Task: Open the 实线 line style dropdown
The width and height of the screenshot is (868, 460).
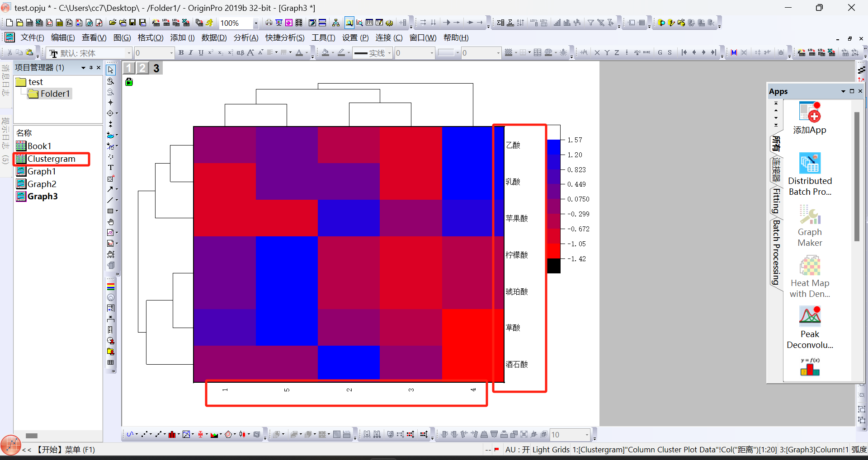Action: point(389,53)
